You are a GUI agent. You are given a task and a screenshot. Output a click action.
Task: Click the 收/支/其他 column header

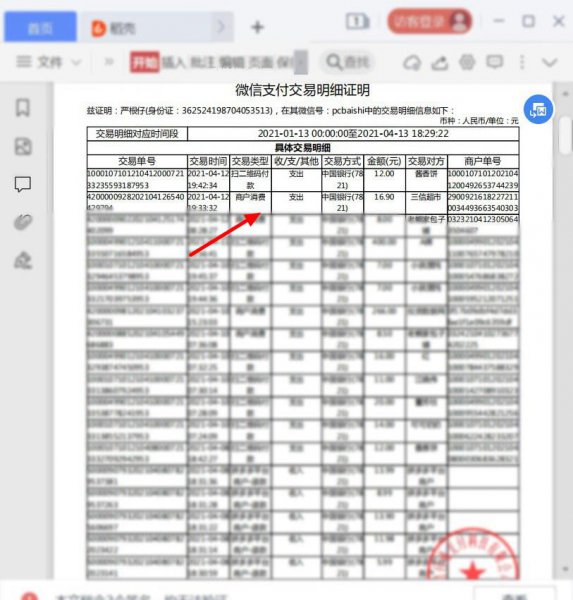(x=296, y=161)
